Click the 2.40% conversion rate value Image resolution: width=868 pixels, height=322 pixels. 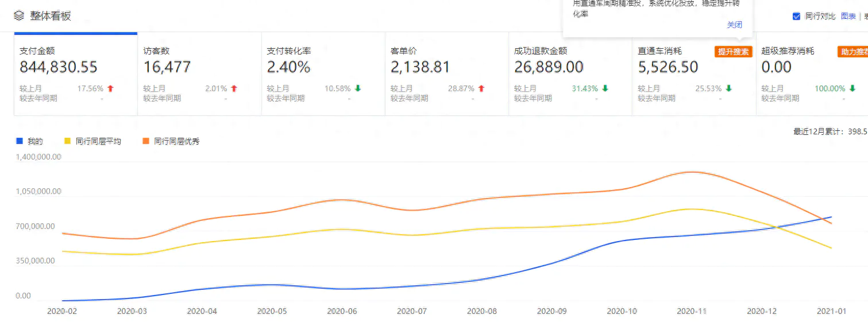point(288,67)
